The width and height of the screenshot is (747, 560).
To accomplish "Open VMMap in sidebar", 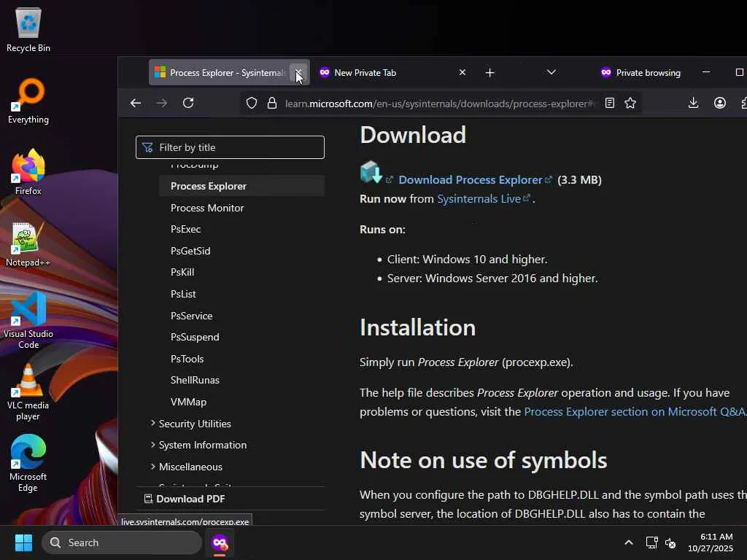I will click(x=189, y=402).
